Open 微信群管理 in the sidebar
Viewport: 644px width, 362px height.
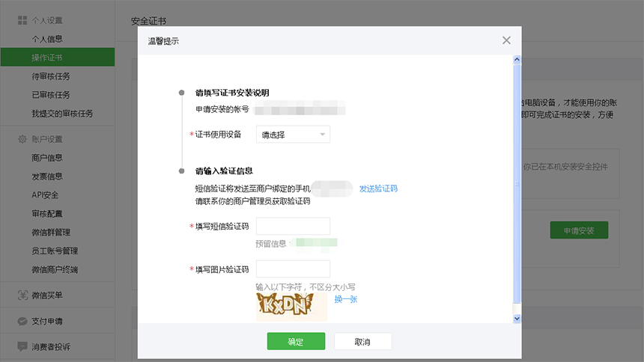coord(51,233)
